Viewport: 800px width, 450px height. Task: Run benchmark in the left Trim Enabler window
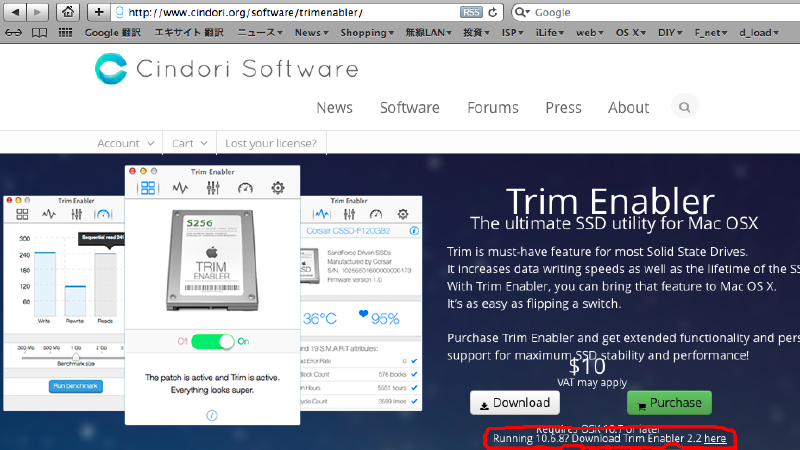(x=76, y=386)
